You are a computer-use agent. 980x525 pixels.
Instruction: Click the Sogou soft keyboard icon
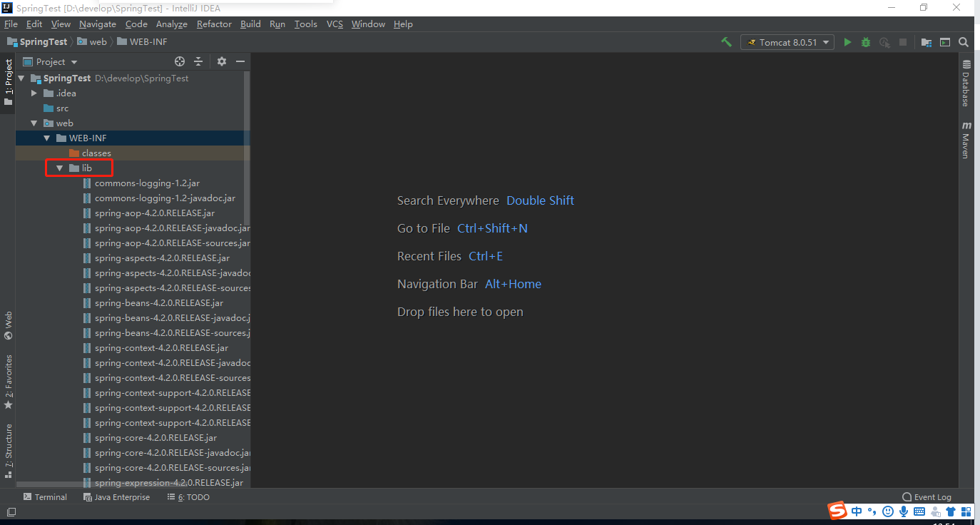[919, 511]
